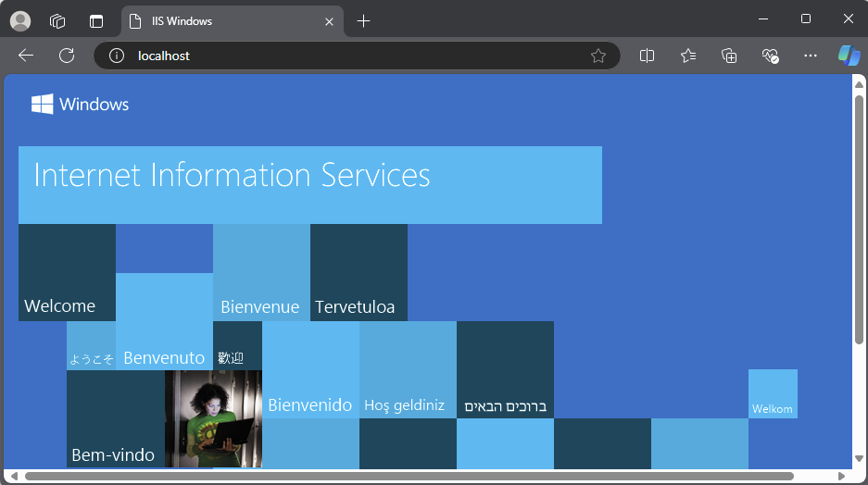Click the scroll up arrow
This screenshot has height=485, width=868.
coord(859,84)
